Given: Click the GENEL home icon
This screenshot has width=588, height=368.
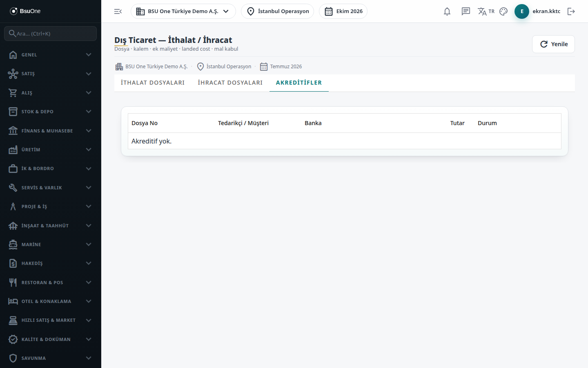Looking at the screenshot, I should 13,55.
